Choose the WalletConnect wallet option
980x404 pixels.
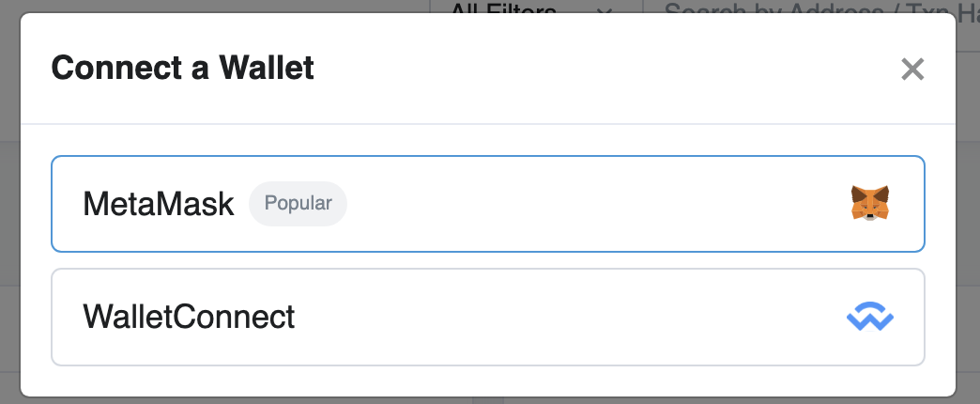(x=487, y=318)
